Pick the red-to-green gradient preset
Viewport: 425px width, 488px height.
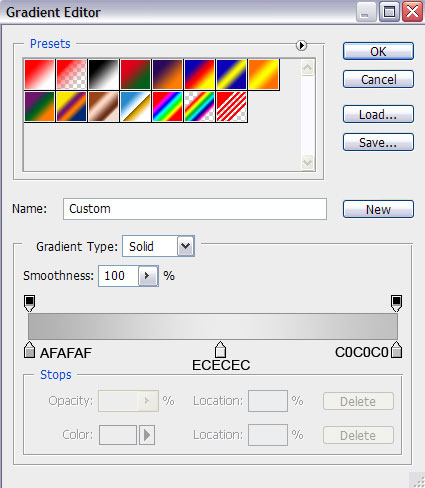click(135, 74)
